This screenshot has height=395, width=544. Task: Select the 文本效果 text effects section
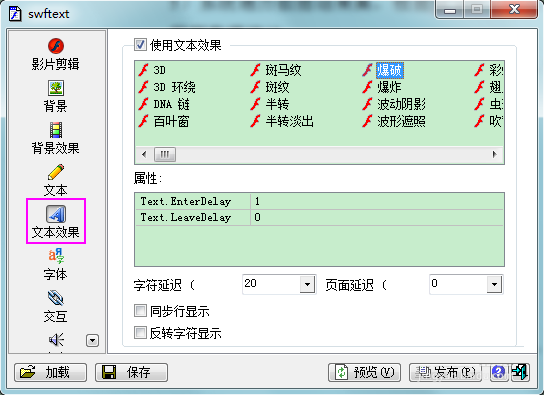click(x=56, y=222)
